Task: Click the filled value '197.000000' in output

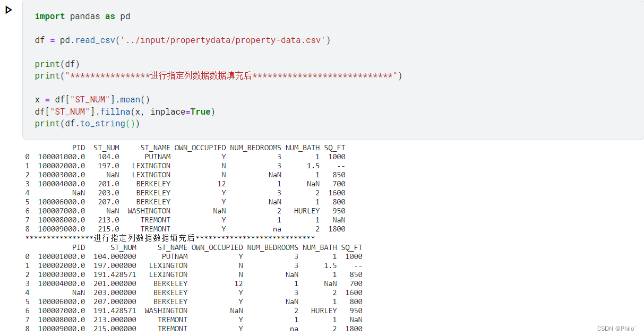Action: pyautogui.click(x=115, y=266)
